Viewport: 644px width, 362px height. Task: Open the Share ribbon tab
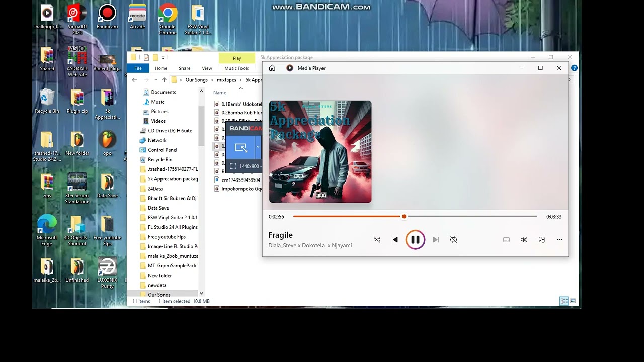pyautogui.click(x=184, y=68)
